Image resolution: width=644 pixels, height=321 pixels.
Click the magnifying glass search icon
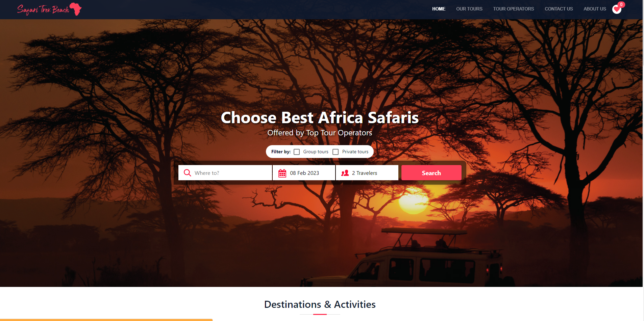(x=187, y=173)
